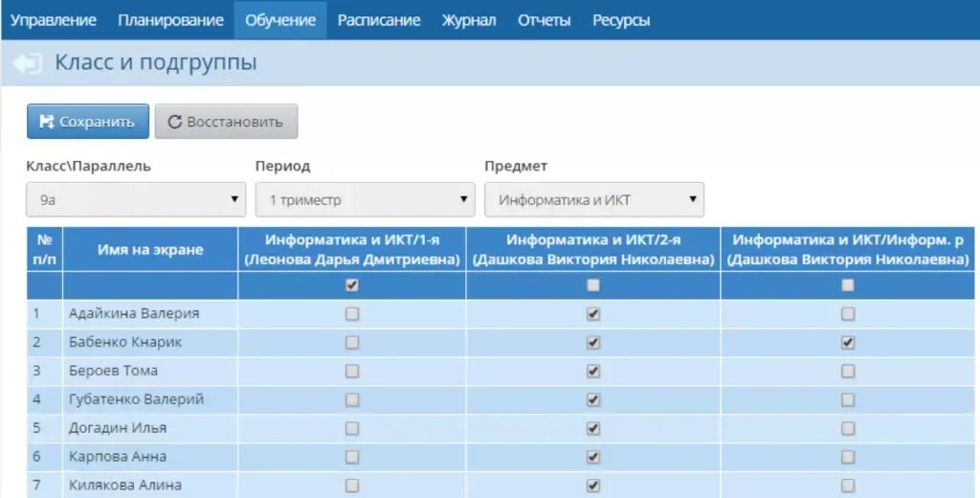Click student name Бероев Тома
Screen dimensions: 980x498
point(113,371)
